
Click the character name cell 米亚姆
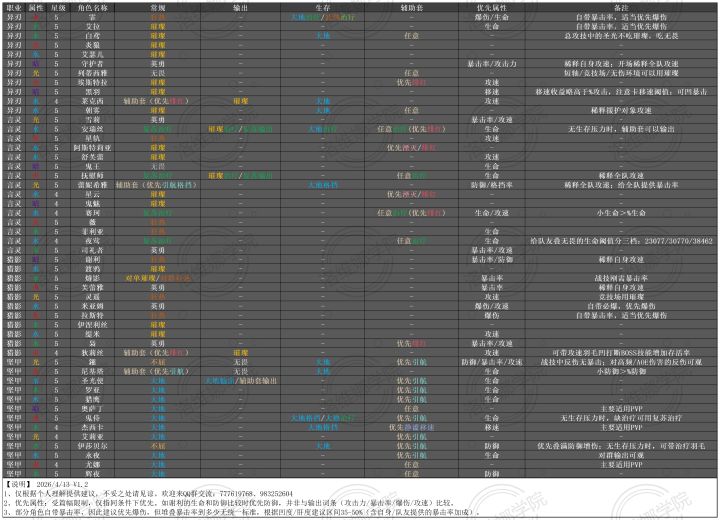92,306
